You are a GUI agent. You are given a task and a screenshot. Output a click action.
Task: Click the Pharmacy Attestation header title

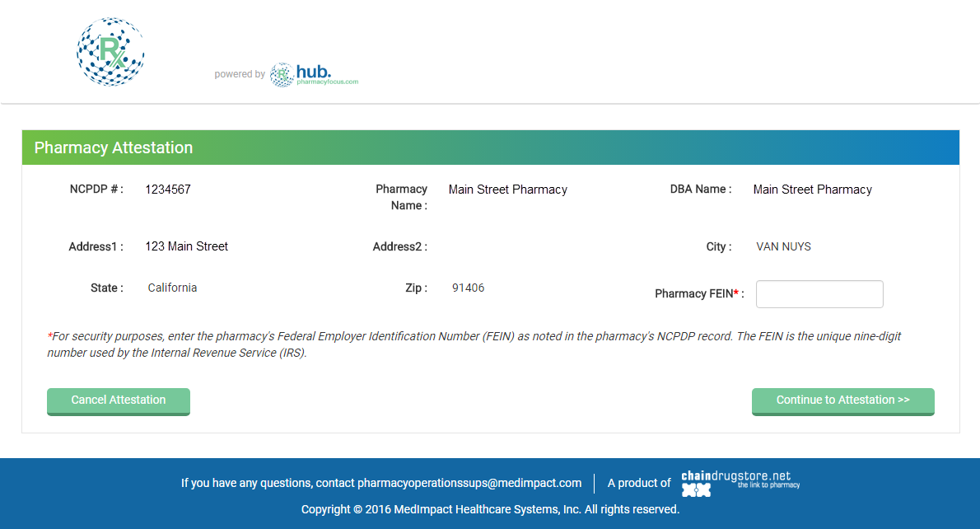[x=113, y=147]
